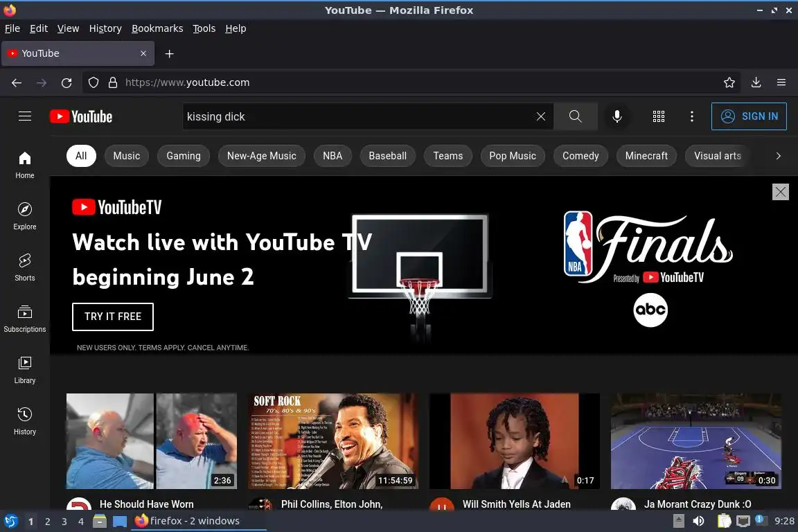Open Explore in sidebar

pyautogui.click(x=24, y=216)
